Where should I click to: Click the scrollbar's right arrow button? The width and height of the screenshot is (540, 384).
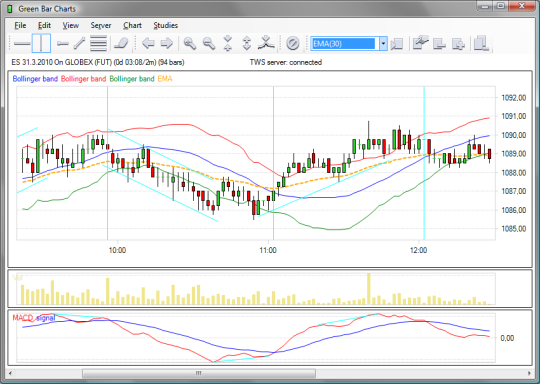pyautogui.click(x=529, y=373)
